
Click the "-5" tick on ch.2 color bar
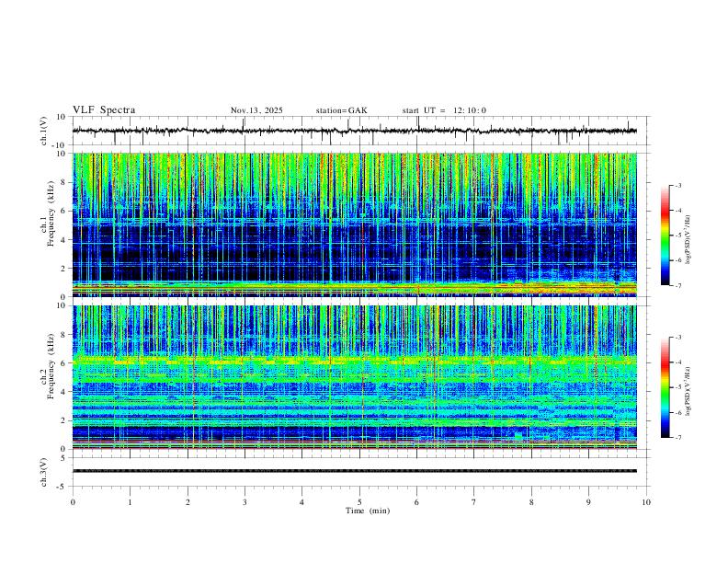[677, 387]
